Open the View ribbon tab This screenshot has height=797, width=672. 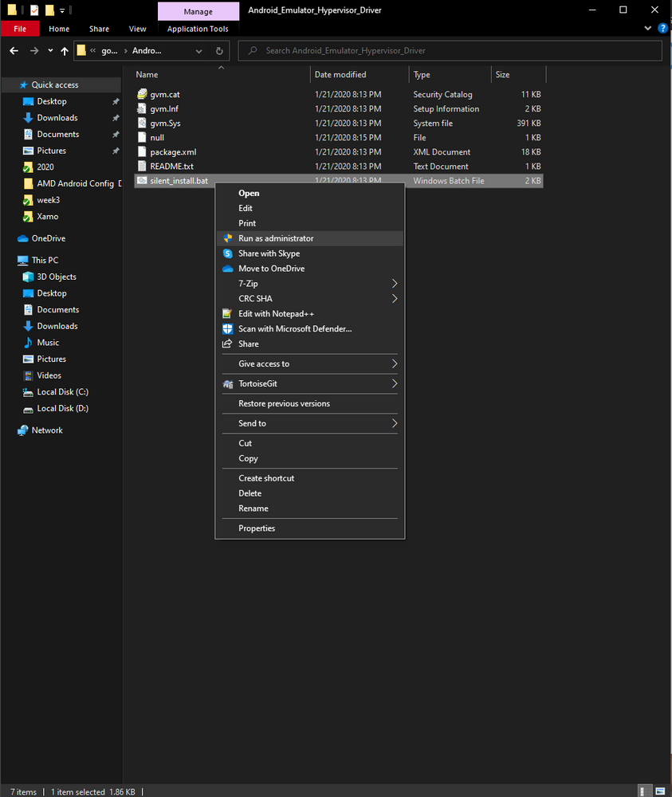(137, 29)
